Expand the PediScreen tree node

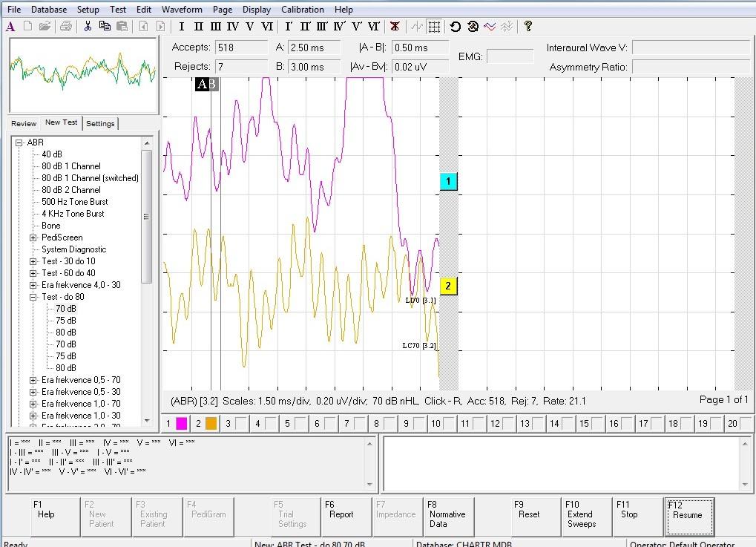coord(33,238)
